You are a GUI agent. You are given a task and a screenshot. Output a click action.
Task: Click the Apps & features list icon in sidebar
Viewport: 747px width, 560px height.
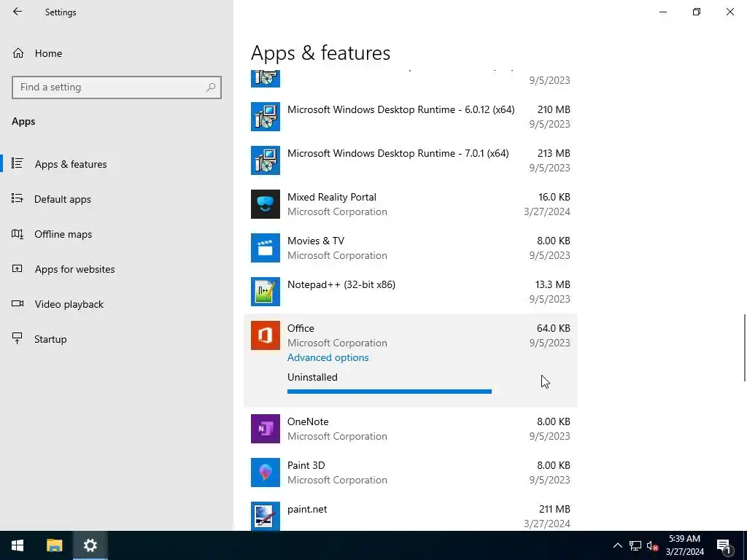(18, 163)
